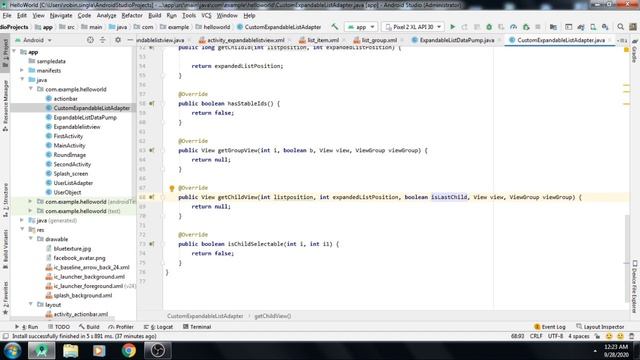The image size is (640, 360).
Task: Collapse the java folder
Action: tap(22, 80)
